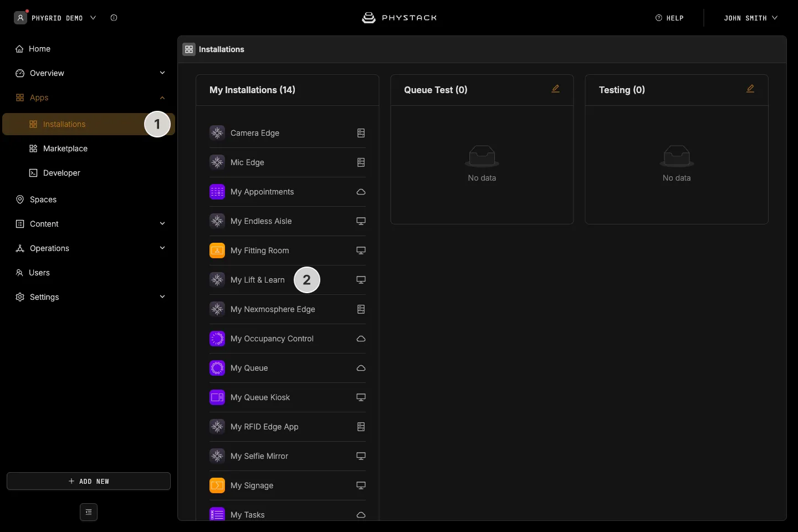Click the My Signage orange app icon
798x532 pixels.
[217, 485]
